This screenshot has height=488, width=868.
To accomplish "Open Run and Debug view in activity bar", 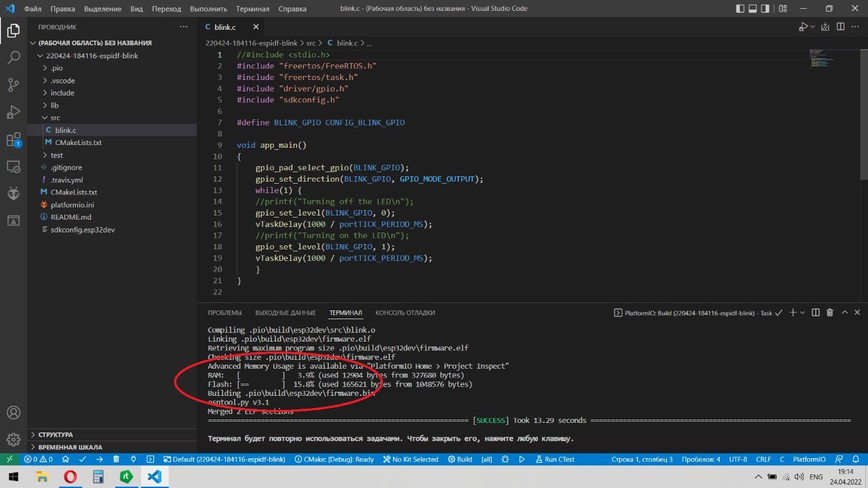I will tap(14, 112).
